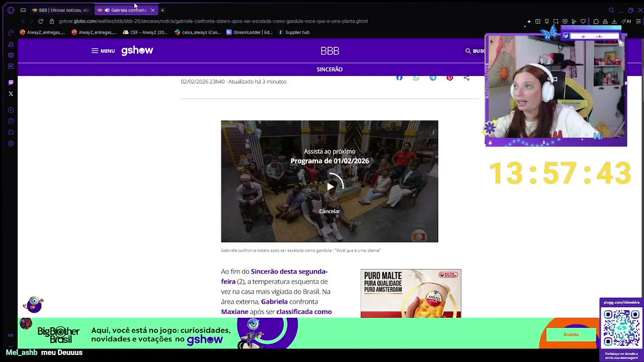Screen dimensions: 644x362
Task: Reload the page with the refresh icon
Action: [x=41, y=21]
